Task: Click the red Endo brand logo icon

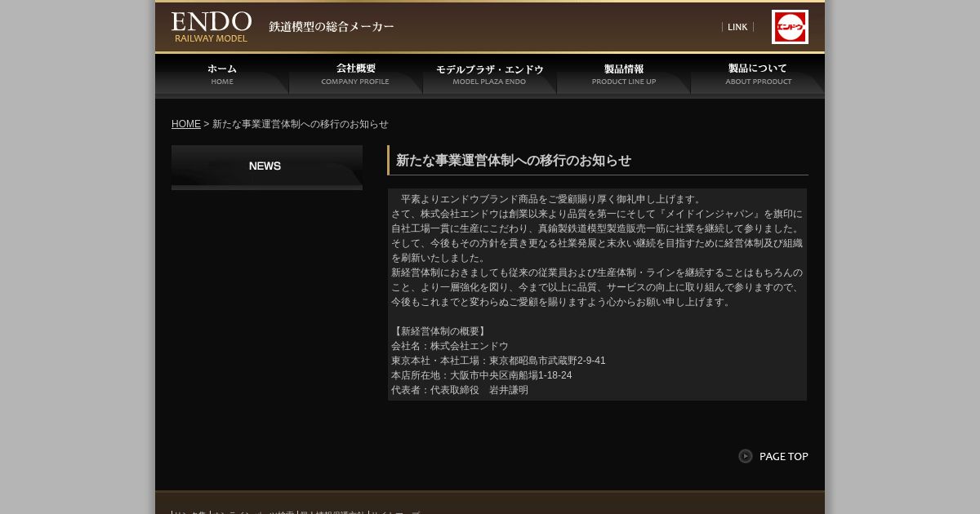Action: pyautogui.click(x=790, y=27)
